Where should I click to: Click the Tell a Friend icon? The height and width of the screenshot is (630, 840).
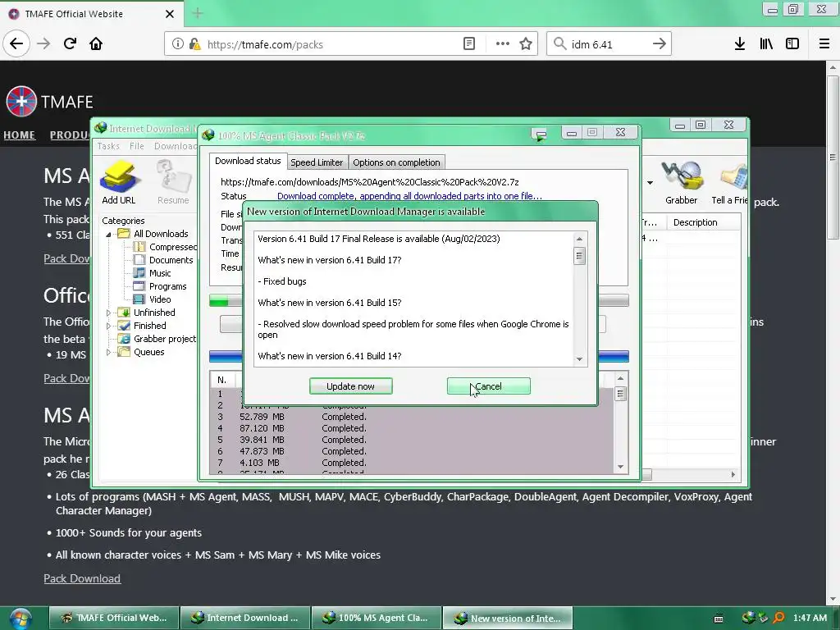[729, 183]
